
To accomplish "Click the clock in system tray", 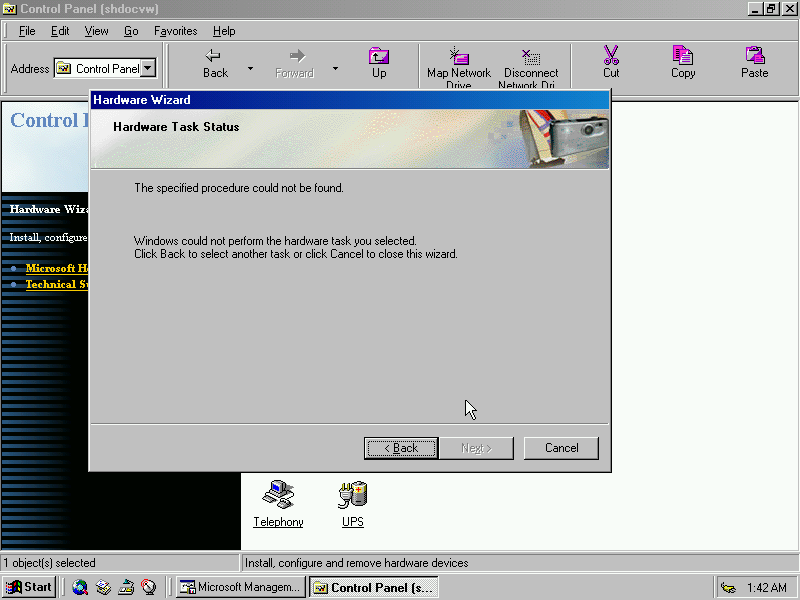I will [x=766, y=588].
